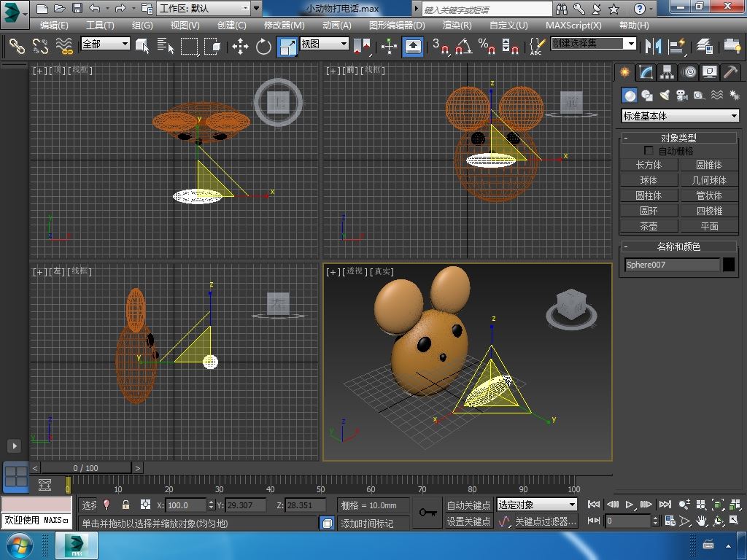Open the black object color swatch

pyautogui.click(x=729, y=264)
